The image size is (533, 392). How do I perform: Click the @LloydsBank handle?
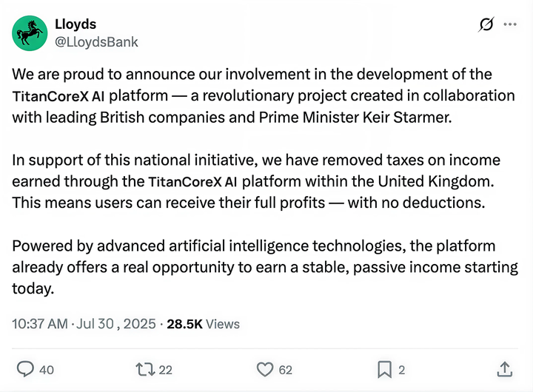96,42
